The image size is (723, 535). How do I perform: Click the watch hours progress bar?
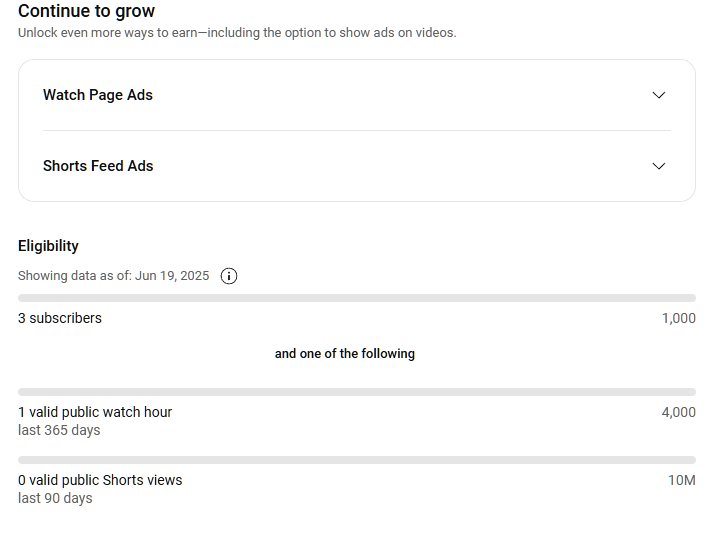click(x=357, y=392)
